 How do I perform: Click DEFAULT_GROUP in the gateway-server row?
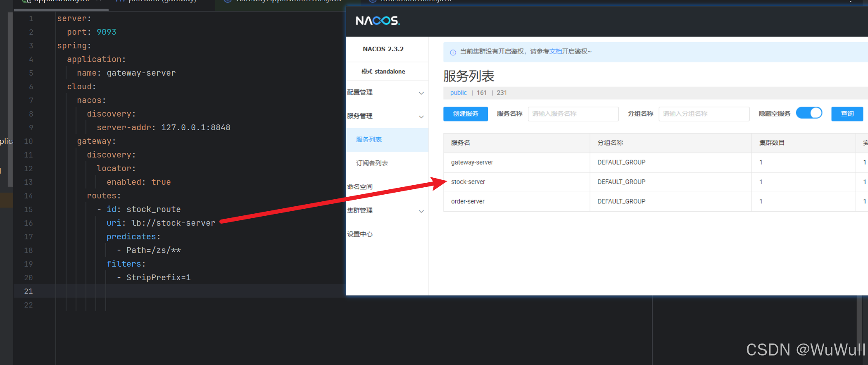coord(621,162)
